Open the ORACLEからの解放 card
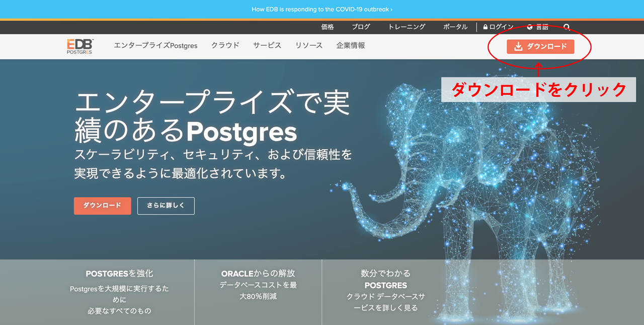Viewport: 644px width, 325px height. (258, 292)
